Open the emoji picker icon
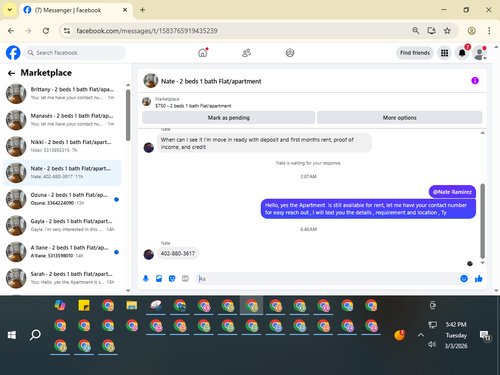This screenshot has height=375, width=500. pyautogui.click(x=464, y=279)
